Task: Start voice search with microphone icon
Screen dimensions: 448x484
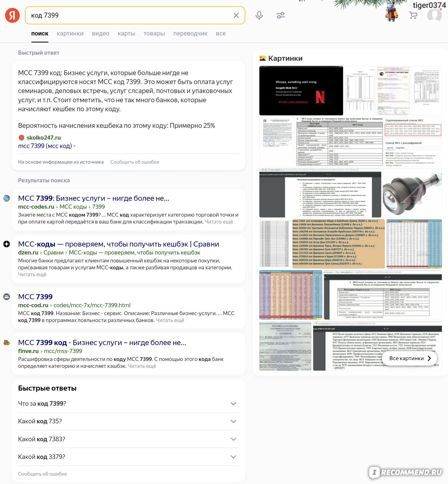Action: pyautogui.click(x=259, y=15)
